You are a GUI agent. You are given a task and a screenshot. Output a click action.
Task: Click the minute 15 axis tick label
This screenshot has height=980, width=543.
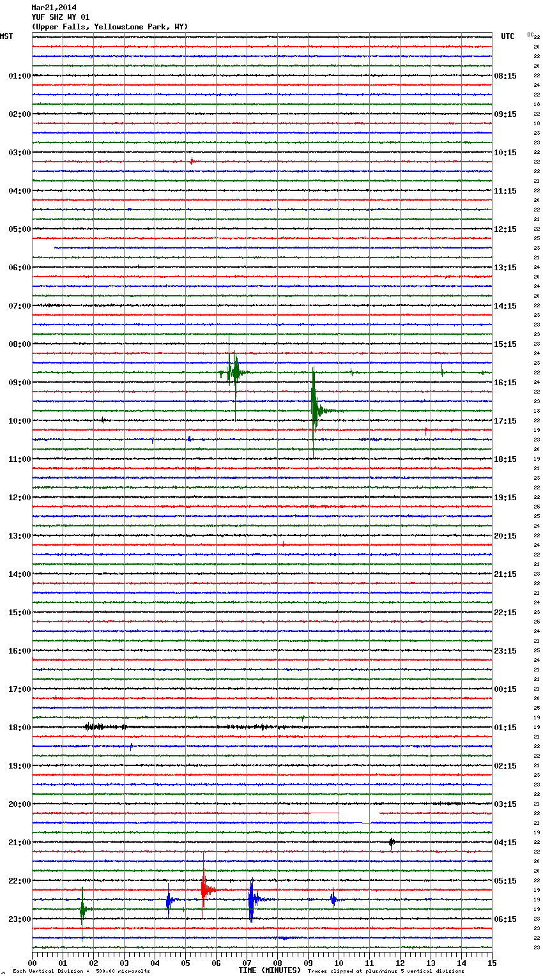pos(492,963)
